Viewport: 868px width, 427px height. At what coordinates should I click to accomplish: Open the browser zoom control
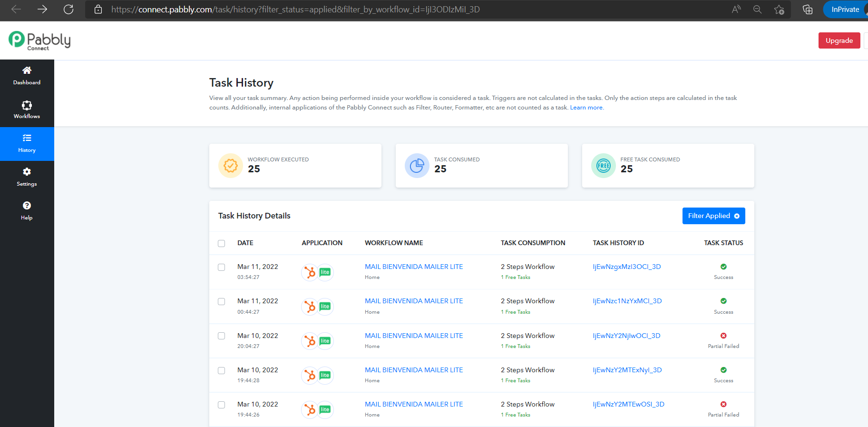(x=758, y=9)
